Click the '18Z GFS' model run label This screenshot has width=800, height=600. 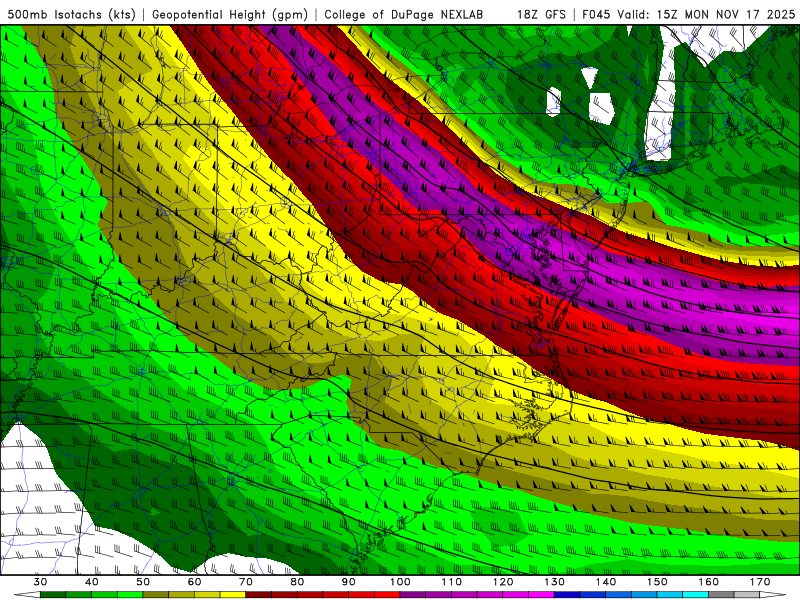point(541,14)
